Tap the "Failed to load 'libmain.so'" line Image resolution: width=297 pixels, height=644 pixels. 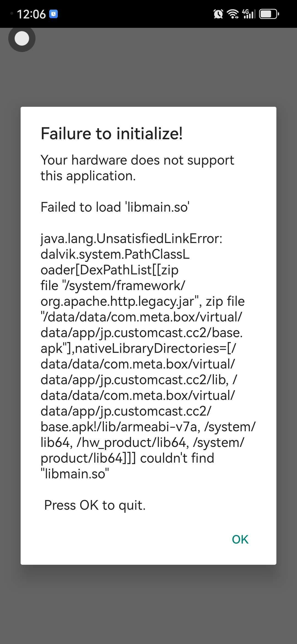[115, 207]
